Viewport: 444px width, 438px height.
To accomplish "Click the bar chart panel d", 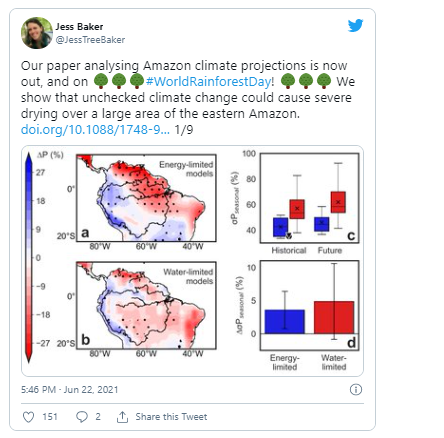I will tap(309, 305).
